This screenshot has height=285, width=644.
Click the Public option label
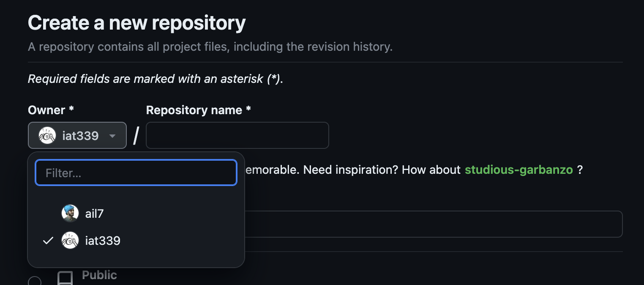coord(99,275)
